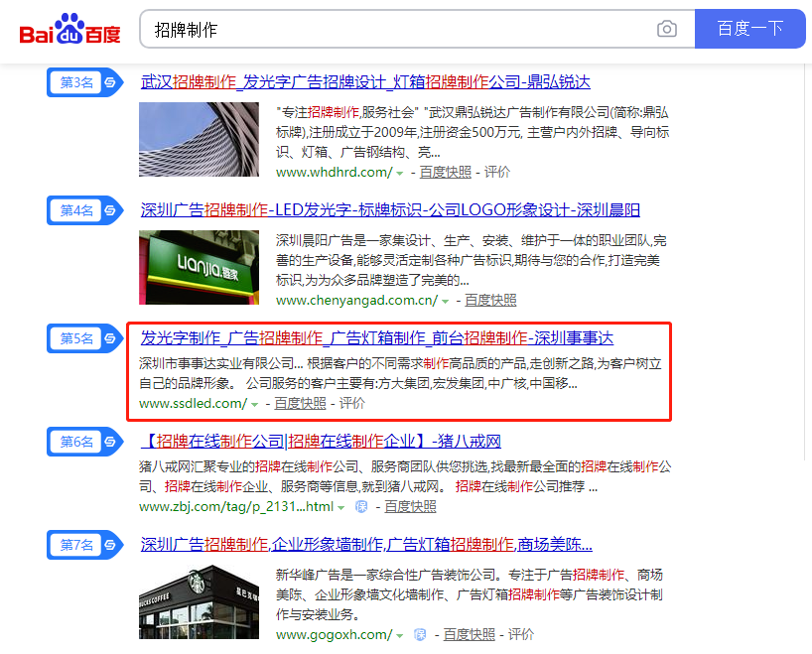Click the 第7名 rank label
Image resolution: width=812 pixels, height=654 pixels.
click(x=76, y=544)
